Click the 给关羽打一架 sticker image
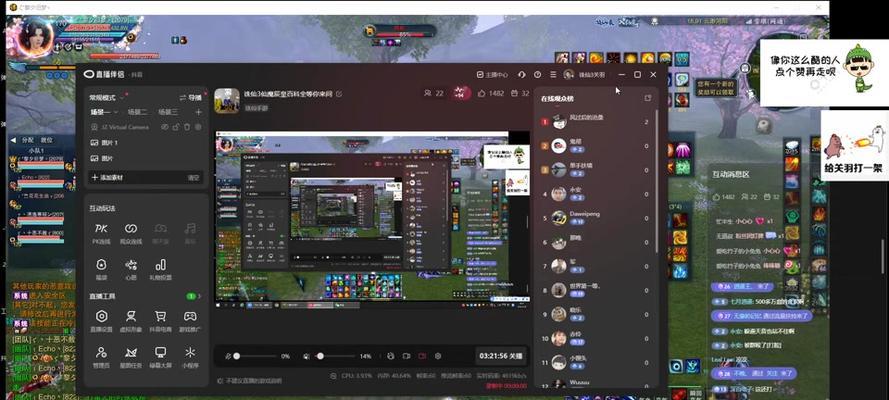 tap(855, 146)
